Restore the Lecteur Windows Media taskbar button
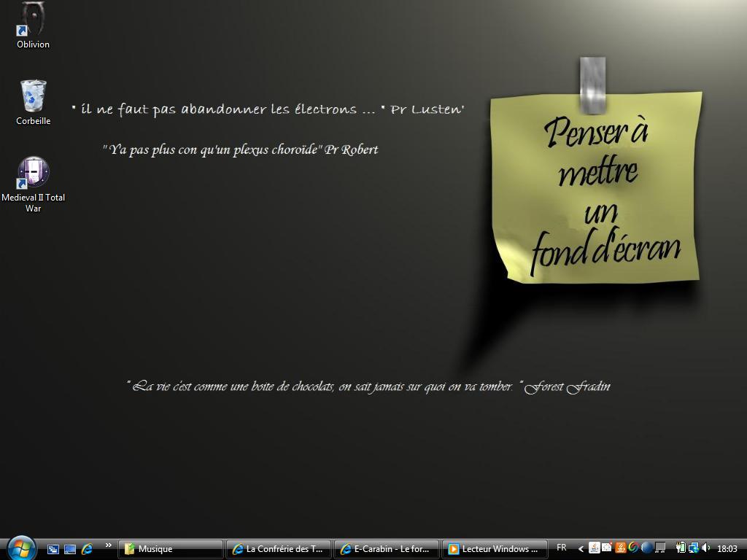Image resolution: width=747 pixels, height=560 pixels. [495, 549]
